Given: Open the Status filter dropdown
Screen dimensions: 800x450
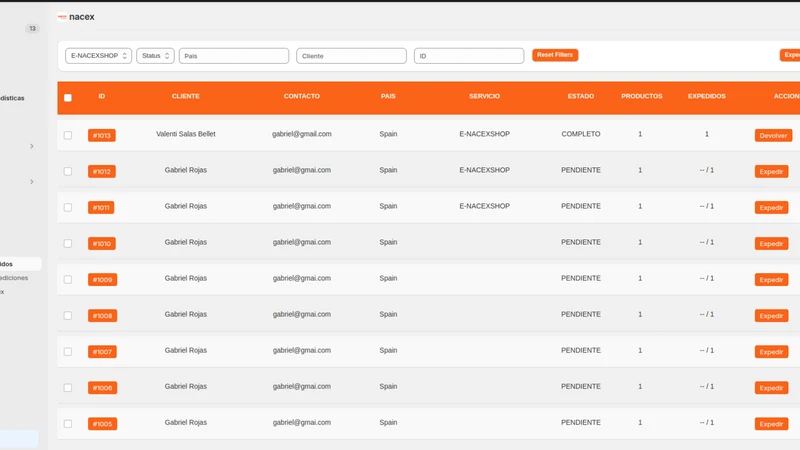Looking at the screenshot, I should pos(156,56).
